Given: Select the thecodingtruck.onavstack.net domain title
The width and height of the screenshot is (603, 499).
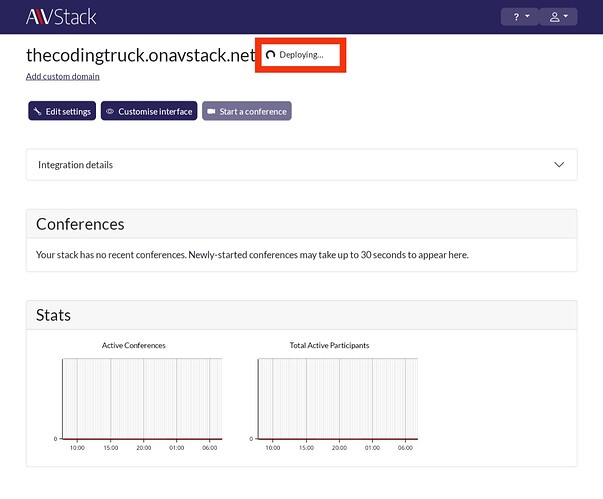Looking at the screenshot, I should pos(141,55).
